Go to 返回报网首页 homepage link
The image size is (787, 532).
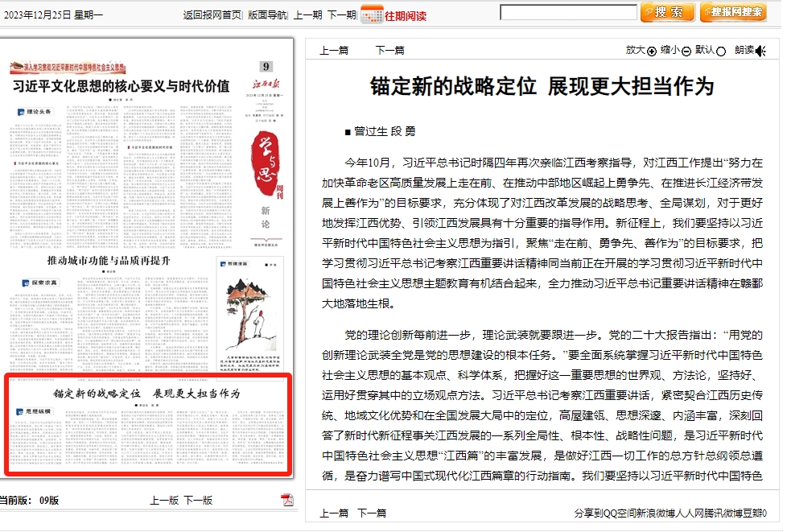point(212,14)
